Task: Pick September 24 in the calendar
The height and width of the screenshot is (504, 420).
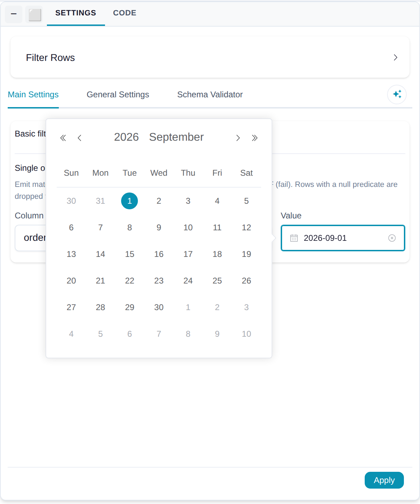Action: point(188,281)
